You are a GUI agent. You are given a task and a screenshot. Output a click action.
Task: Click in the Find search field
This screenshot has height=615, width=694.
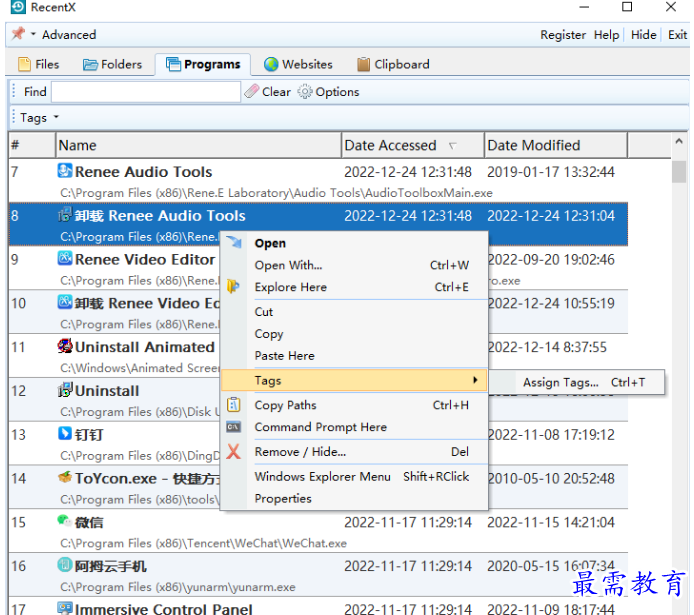coord(146,92)
